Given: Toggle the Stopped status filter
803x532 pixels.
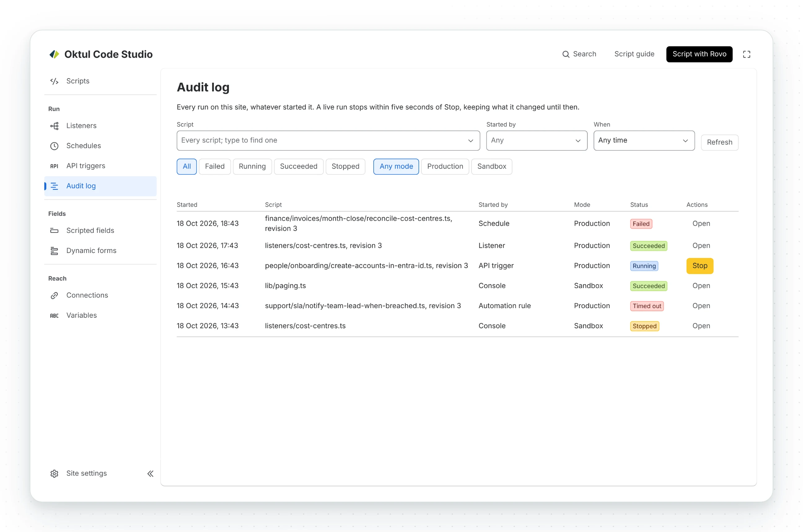Looking at the screenshot, I should point(345,167).
